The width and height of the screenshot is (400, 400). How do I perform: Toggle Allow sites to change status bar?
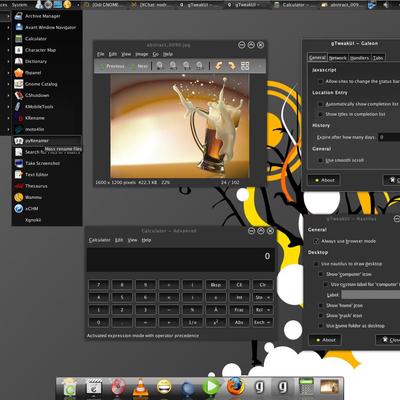321,81
